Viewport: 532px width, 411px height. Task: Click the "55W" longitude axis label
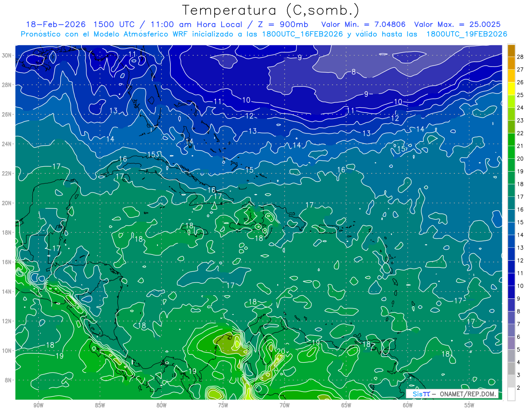click(x=469, y=405)
